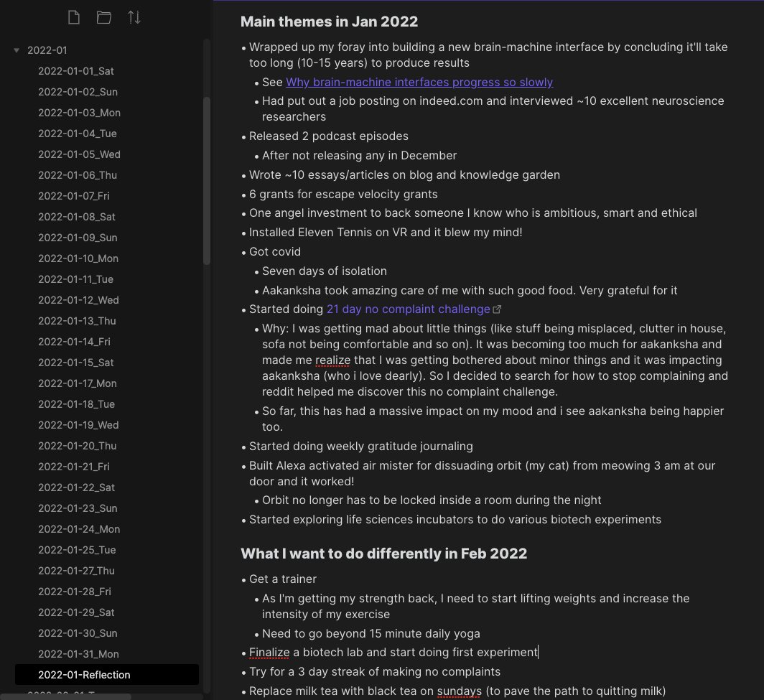
Task: Click 'Installed Eleven Tennis on VR' line
Action: (x=386, y=232)
